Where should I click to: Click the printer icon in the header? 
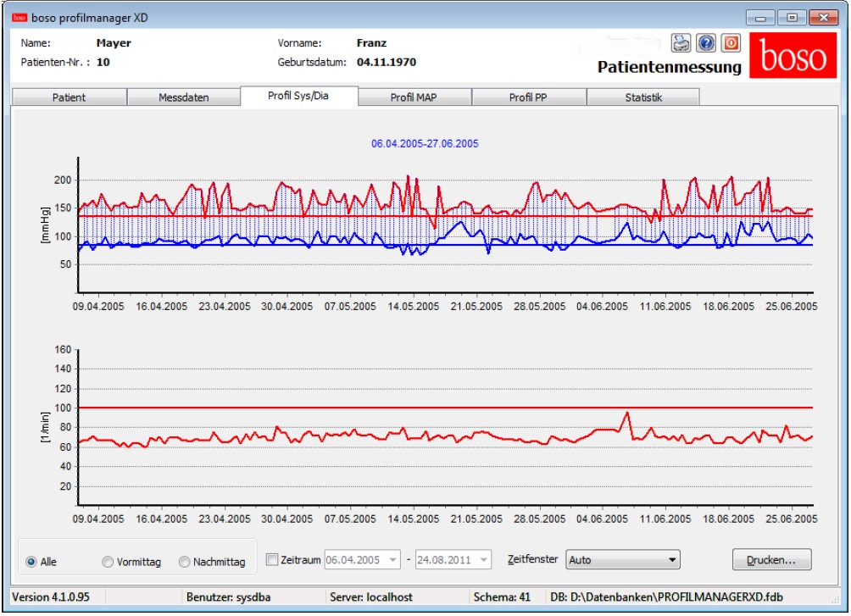click(x=681, y=43)
